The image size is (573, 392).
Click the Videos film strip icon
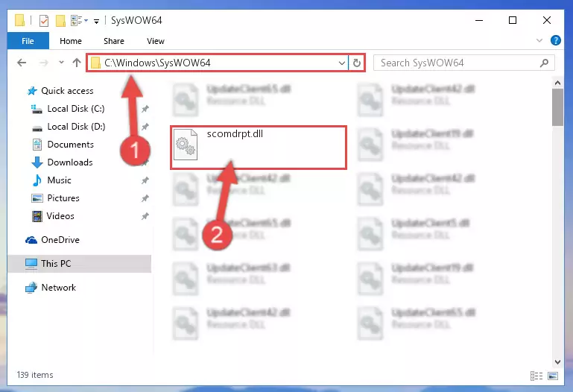(37, 216)
